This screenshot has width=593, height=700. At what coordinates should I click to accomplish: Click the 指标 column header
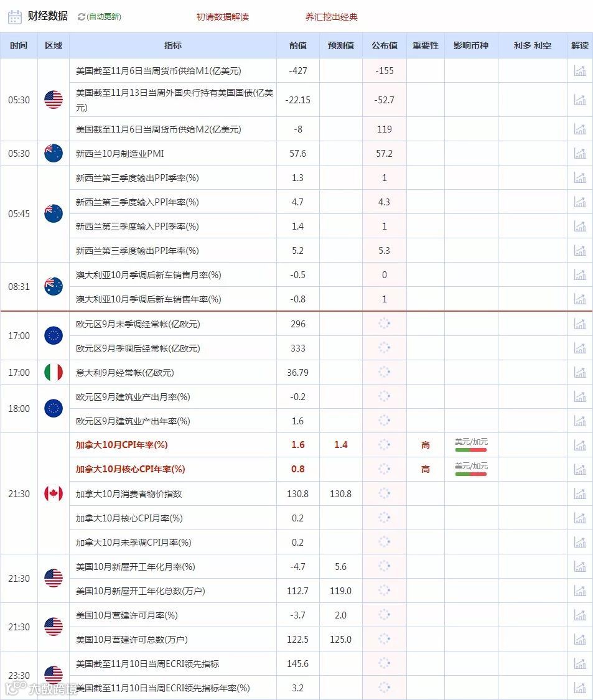click(173, 45)
